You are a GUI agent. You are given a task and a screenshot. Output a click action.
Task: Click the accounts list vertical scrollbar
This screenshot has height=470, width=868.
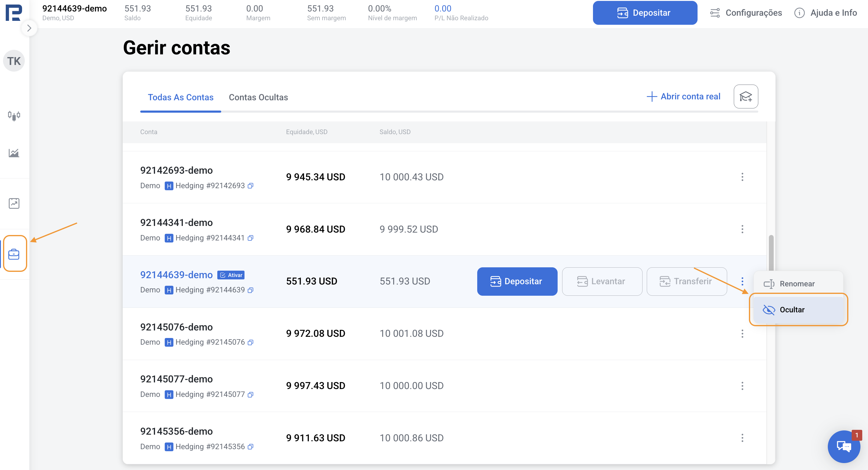(x=771, y=253)
